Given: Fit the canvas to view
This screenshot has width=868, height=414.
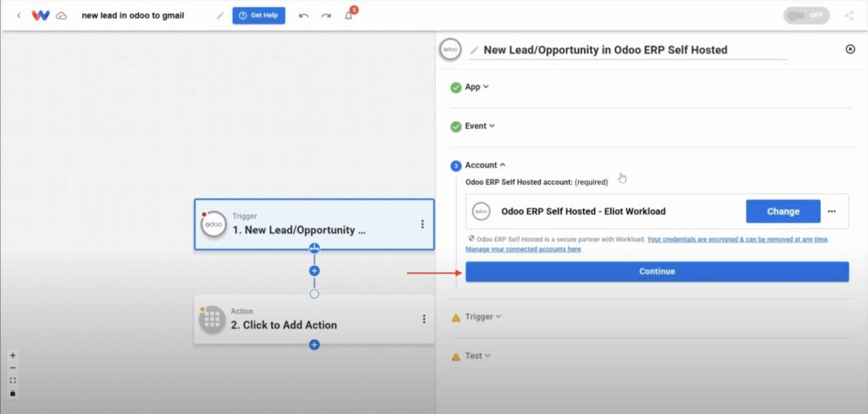Looking at the screenshot, I should (x=13, y=380).
